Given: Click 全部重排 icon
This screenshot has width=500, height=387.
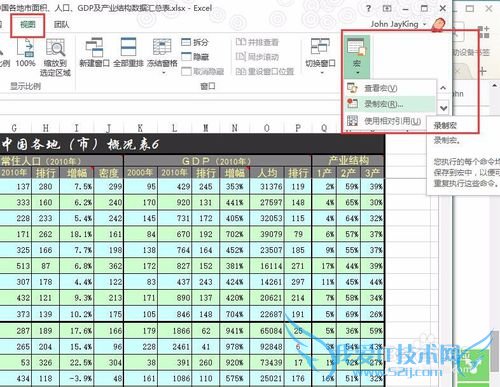Looking at the screenshot, I should pyautogui.click(x=128, y=47).
